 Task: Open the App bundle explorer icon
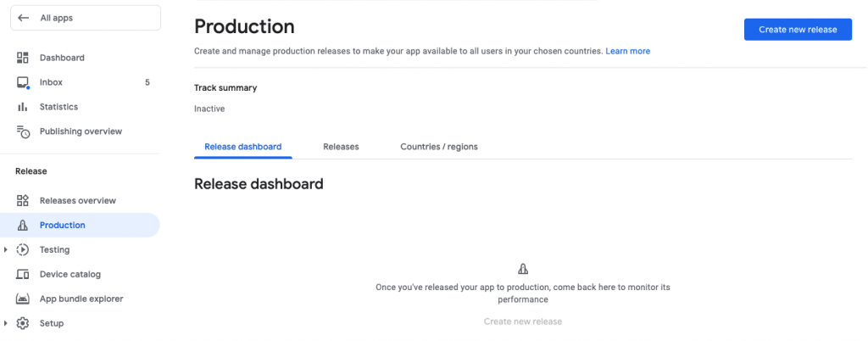coord(23,299)
